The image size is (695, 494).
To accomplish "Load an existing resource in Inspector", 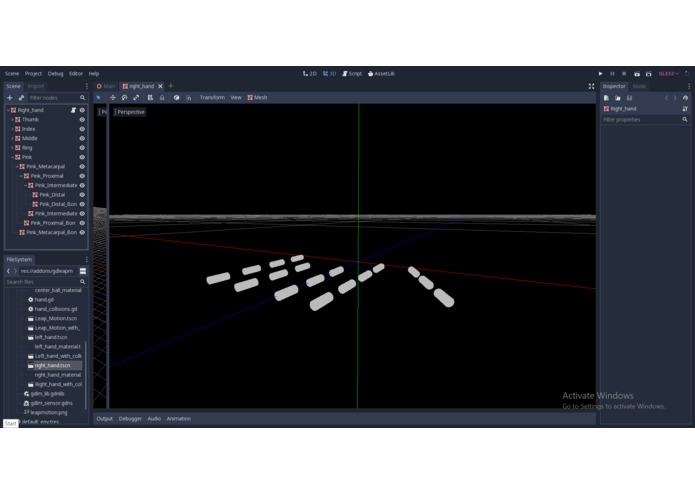I will pyautogui.click(x=618, y=98).
